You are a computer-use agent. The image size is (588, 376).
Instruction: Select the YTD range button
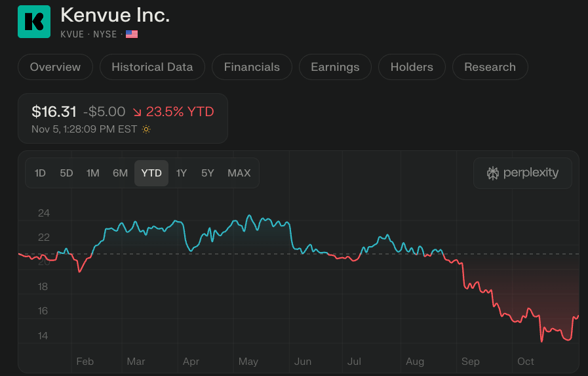pos(151,173)
